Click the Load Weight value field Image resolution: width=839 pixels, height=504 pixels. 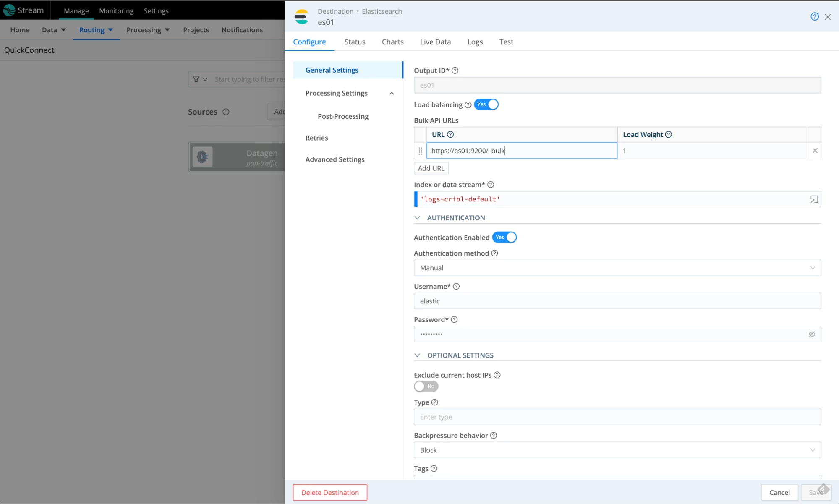(x=713, y=151)
